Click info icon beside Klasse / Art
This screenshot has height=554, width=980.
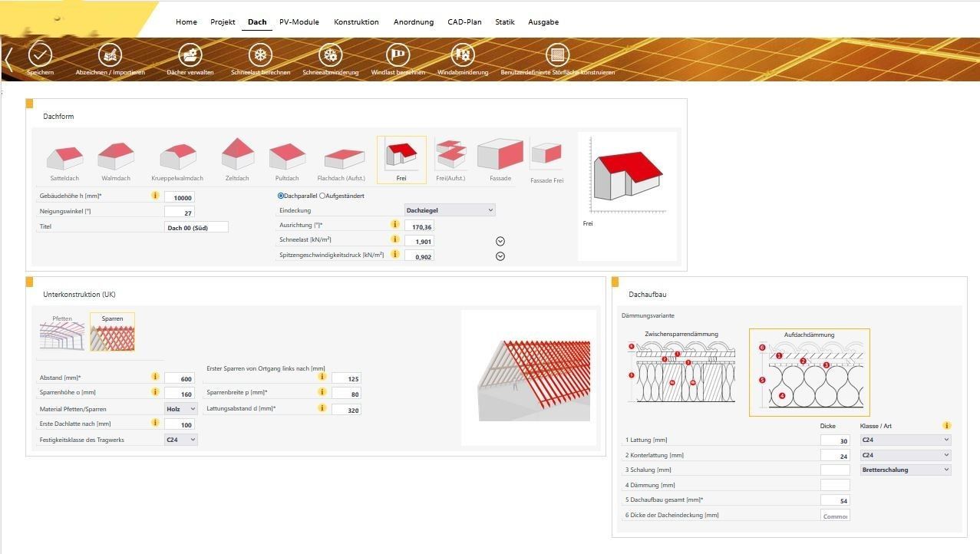947,425
